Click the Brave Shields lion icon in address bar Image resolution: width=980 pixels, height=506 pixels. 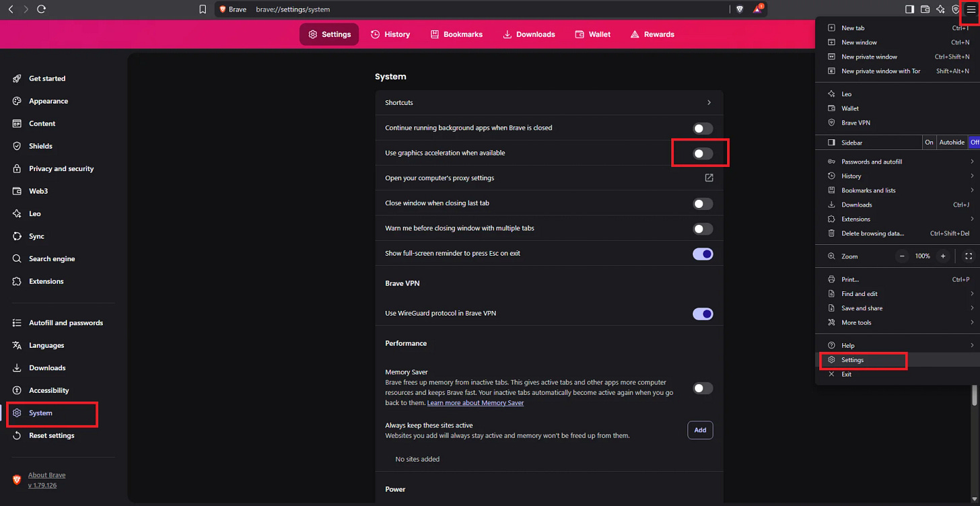coord(739,9)
